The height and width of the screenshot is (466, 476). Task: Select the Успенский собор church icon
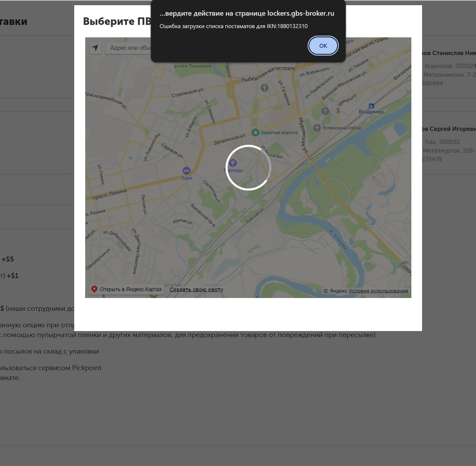pos(317,128)
